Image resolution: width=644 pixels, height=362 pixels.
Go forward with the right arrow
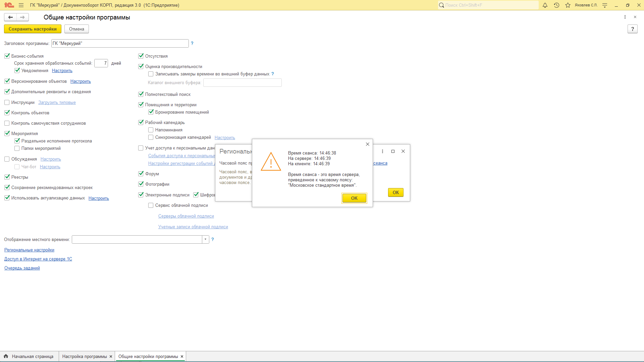click(22, 17)
